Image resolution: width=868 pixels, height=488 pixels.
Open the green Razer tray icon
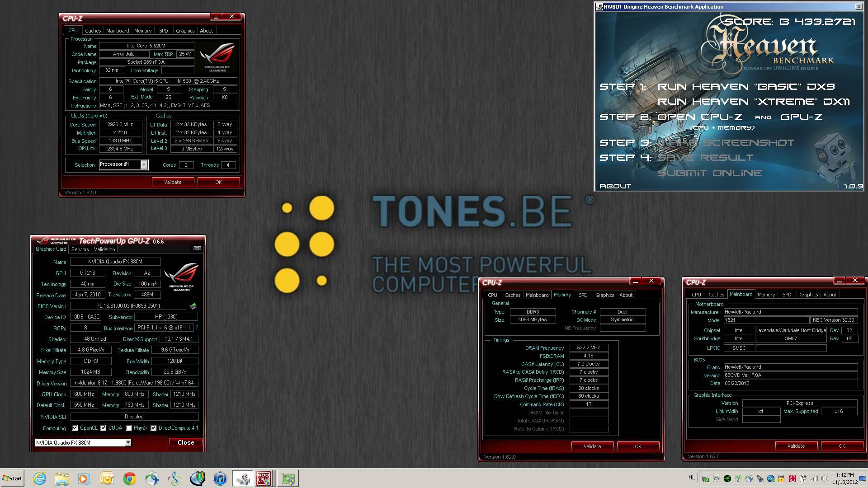click(727, 479)
